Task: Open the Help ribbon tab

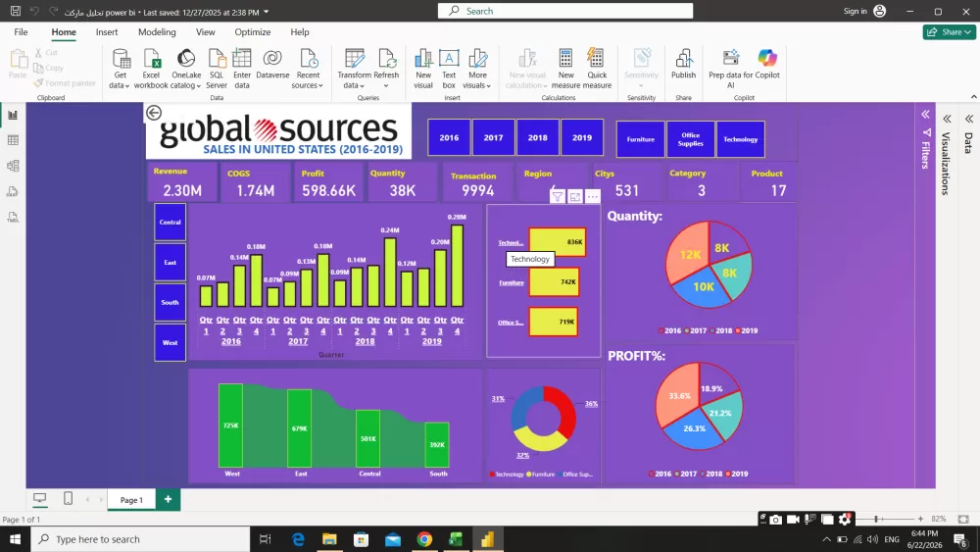Action: pyautogui.click(x=299, y=32)
